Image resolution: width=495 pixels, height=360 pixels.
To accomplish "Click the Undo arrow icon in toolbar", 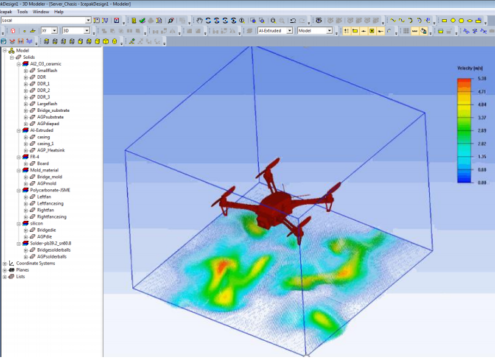I will click(293, 21).
